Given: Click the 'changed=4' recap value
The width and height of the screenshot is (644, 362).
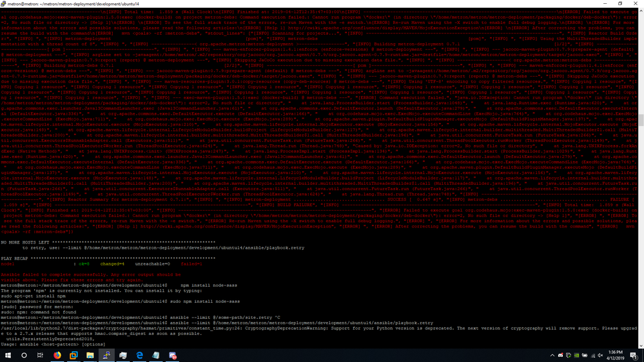Looking at the screenshot, I should click(x=112, y=264).
